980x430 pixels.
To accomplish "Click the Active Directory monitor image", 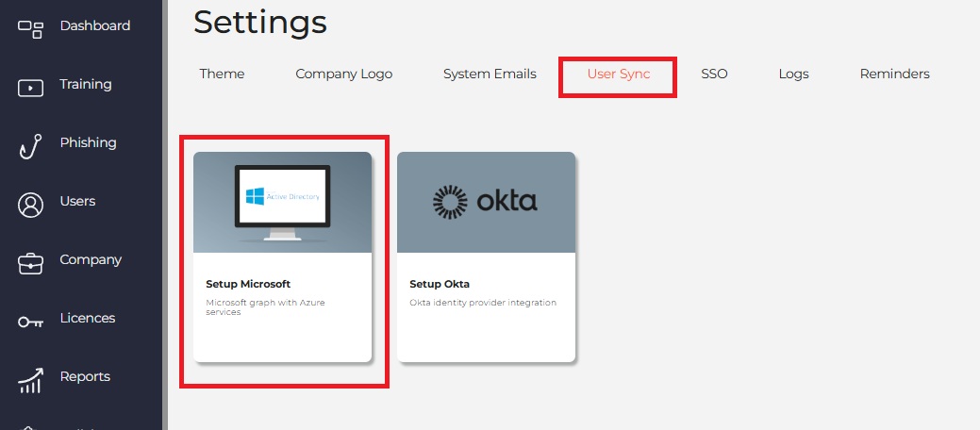I will pos(283,203).
